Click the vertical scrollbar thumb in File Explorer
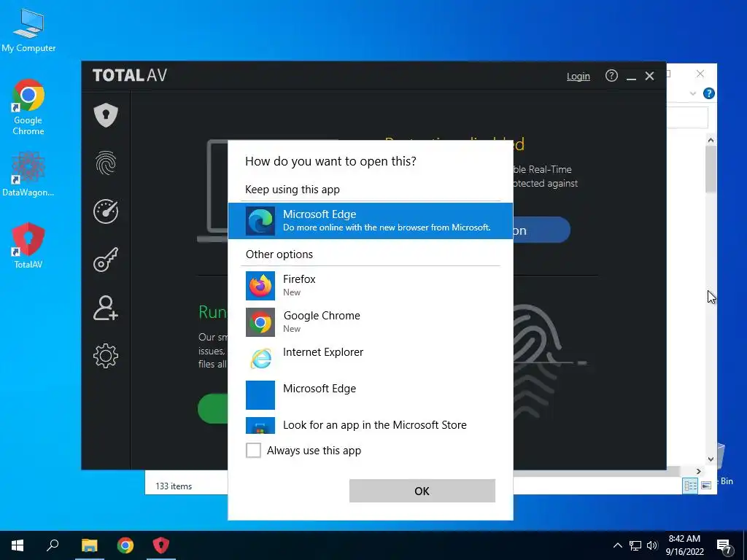This screenshot has width=747, height=560. tap(711, 168)
